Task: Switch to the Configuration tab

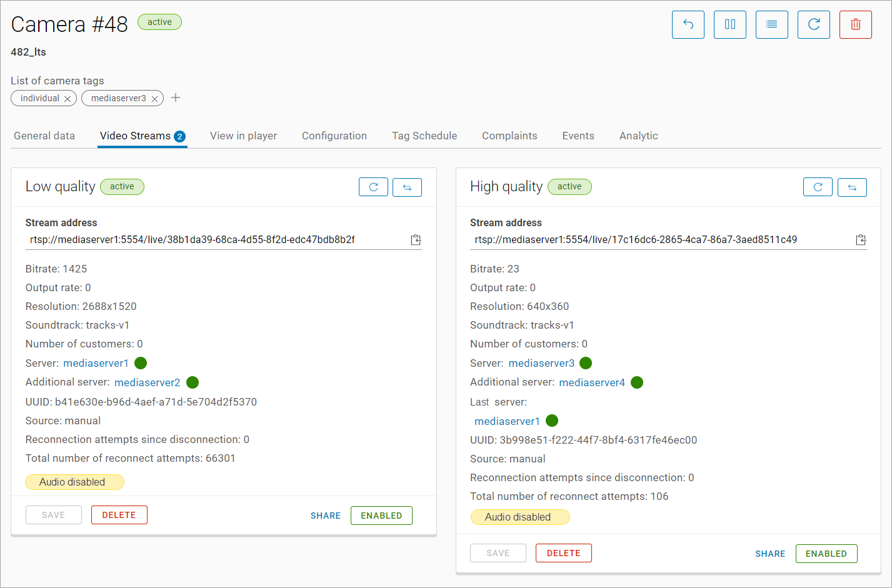Action: click(x=334, y=136)
